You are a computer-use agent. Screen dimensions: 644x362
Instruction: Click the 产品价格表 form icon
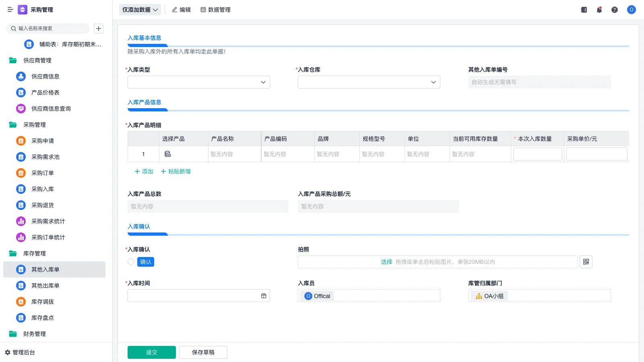(21, 93)
